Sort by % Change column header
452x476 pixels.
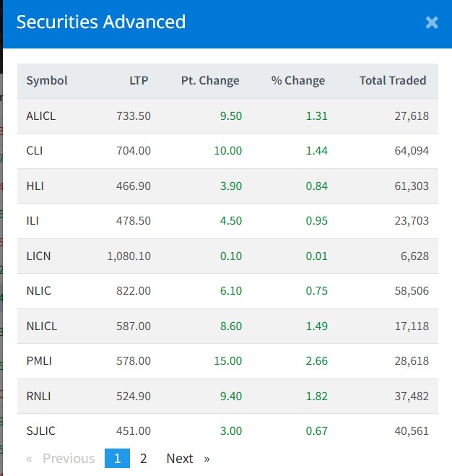pos(298,80)
